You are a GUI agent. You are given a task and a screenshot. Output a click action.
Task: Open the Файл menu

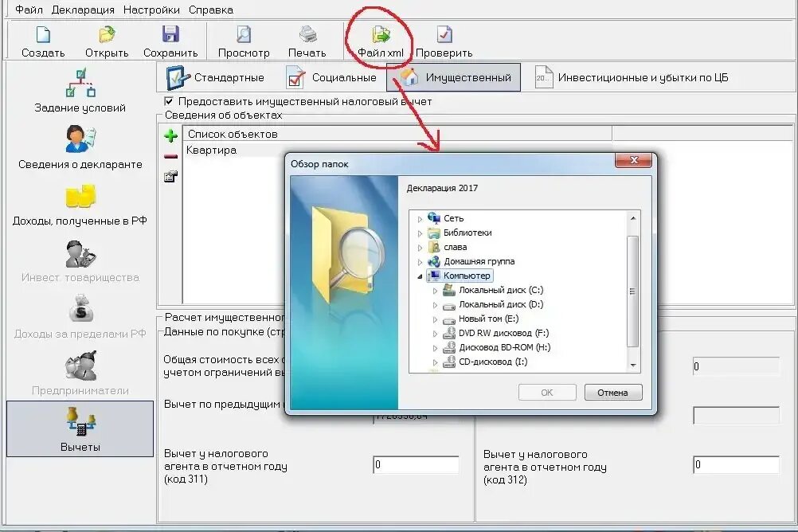[x=29, y=10]
